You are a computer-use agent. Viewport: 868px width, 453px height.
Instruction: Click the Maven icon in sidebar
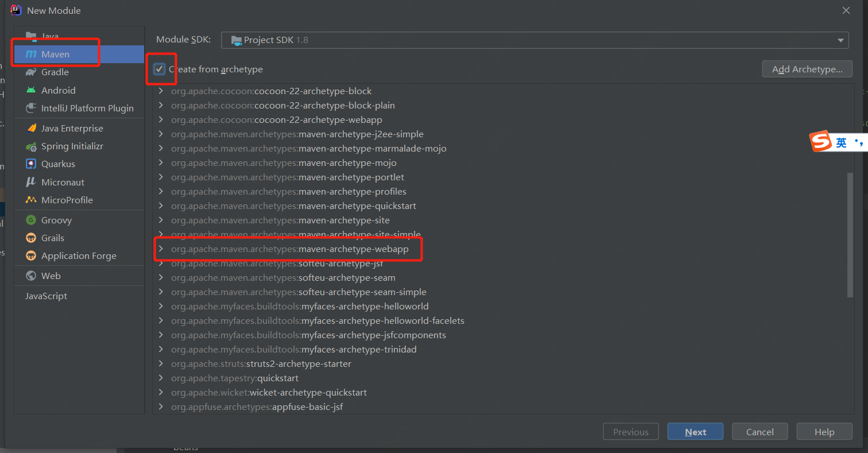(31, 54)
